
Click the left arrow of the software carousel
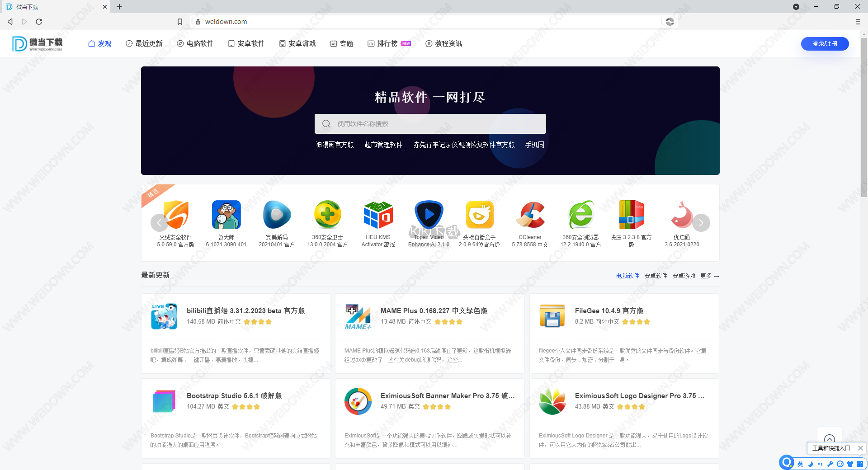coord(159,222)
